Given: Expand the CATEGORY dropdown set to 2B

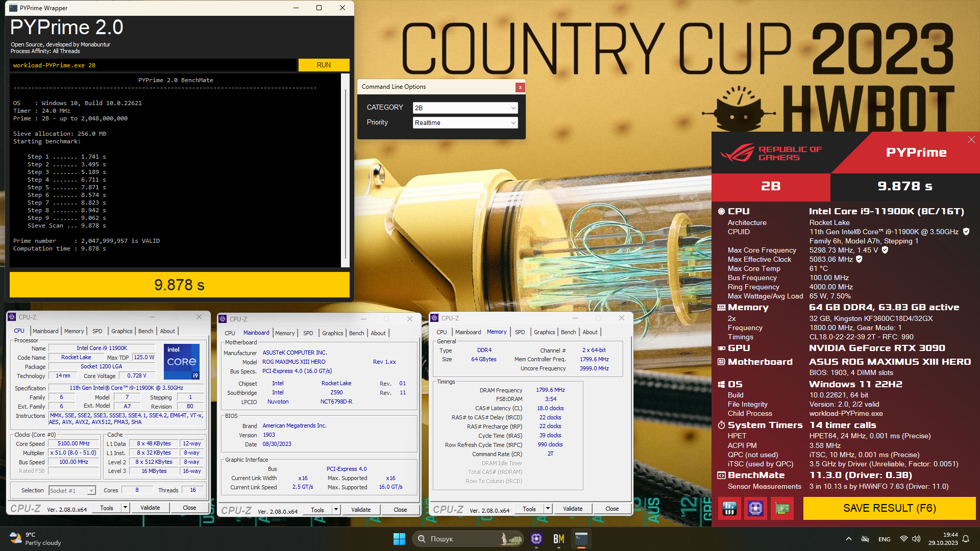Looking at the screenshot, I should (x=465, y=108).
